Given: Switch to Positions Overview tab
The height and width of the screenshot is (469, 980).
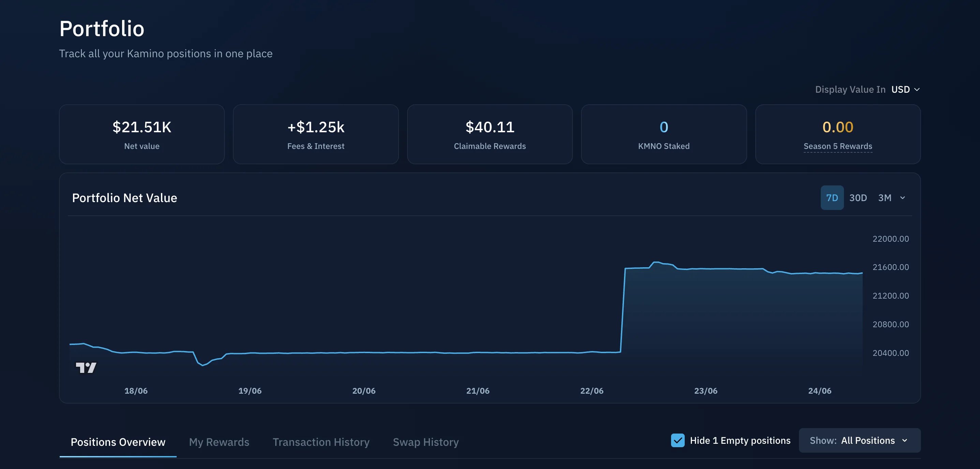Looking at the screenshot, I should click(118, 442).
